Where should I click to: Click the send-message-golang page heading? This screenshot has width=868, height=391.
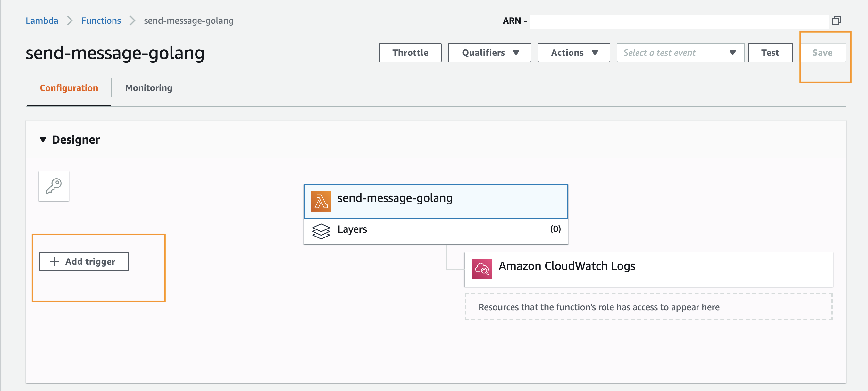pos(115,53)
